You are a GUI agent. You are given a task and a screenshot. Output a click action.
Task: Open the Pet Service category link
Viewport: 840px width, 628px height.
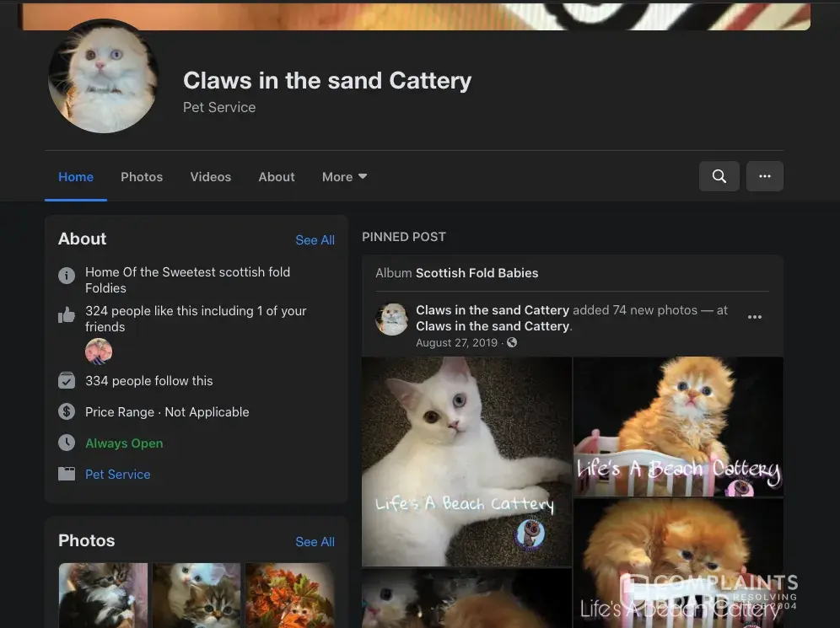point(117,475)
